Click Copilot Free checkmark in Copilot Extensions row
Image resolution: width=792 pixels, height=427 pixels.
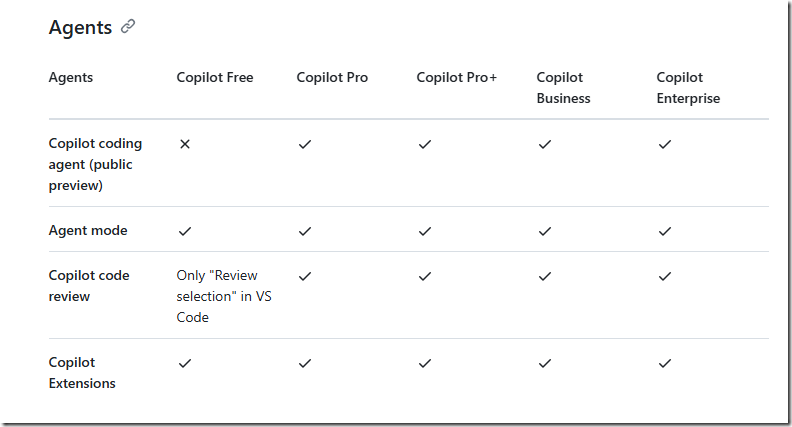[185, 363]
